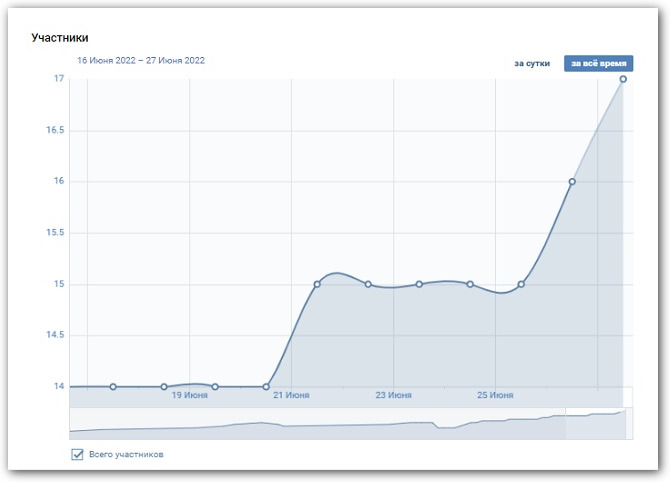Click the "25 Июня" axis label
This screenshot has width=670, height=482.
[x=495, y=396]
